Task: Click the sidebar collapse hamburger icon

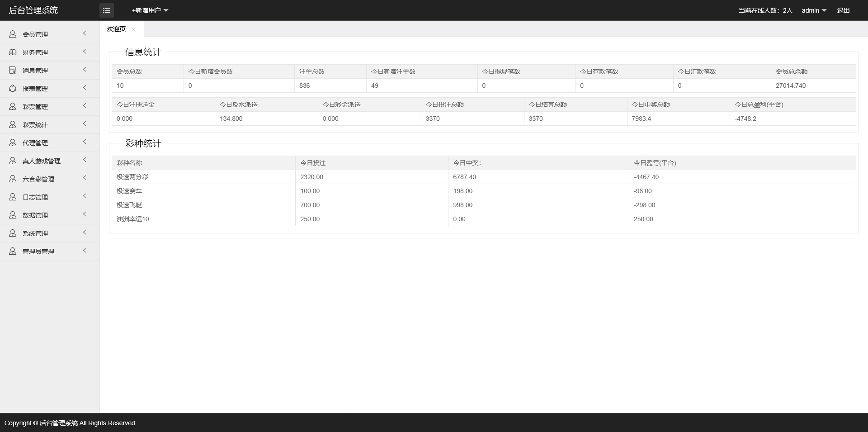Action: point(107,10)
